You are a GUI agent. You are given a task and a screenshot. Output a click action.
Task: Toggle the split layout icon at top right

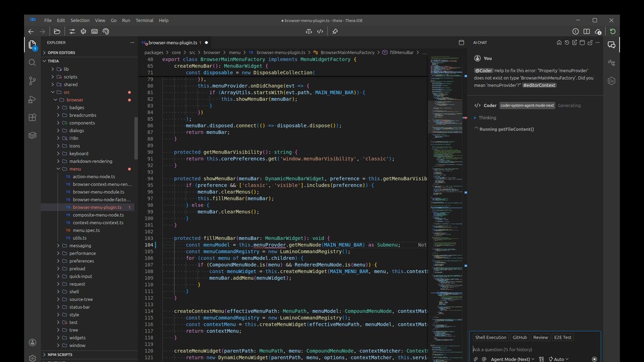coord(587,32)
